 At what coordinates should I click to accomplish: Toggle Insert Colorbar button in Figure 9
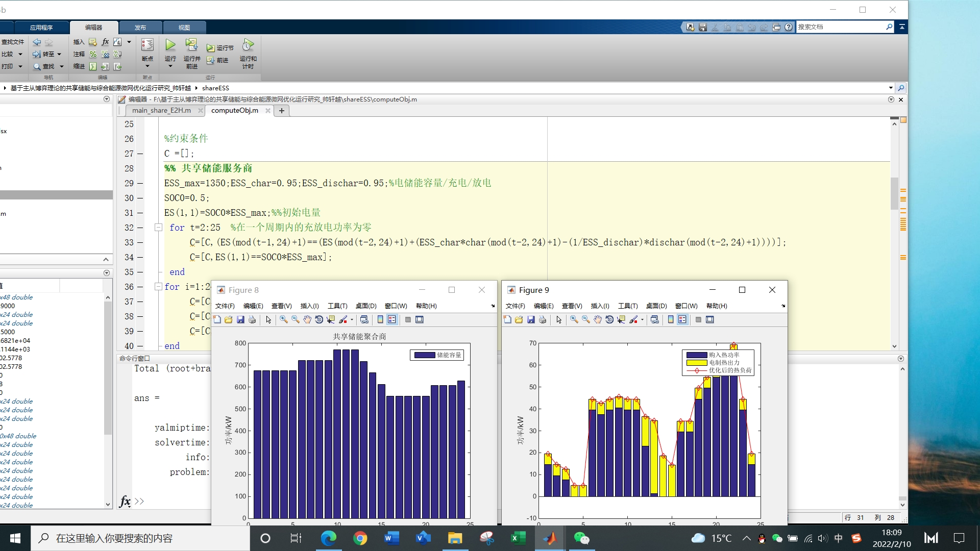(671, 320)
